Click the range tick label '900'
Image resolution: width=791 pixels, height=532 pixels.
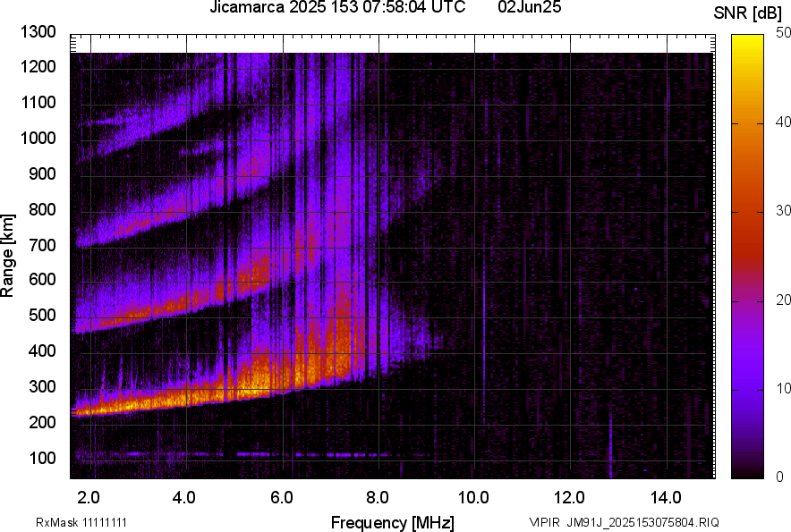coord(42,173)
